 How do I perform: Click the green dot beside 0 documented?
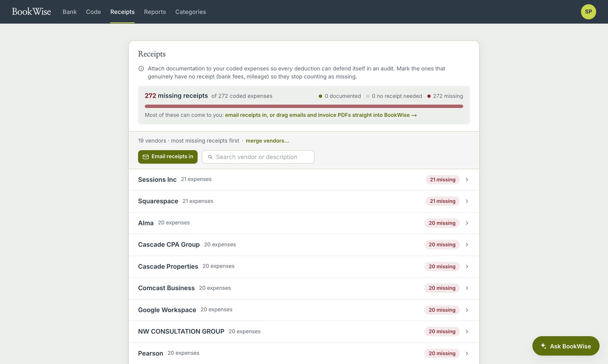(320, 96)
